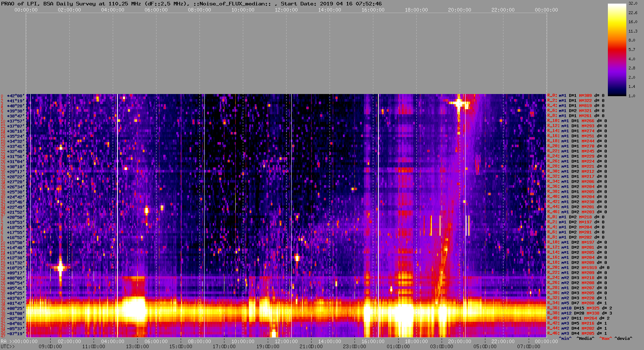Image resolution: width=644 pixels, height=350 pixels.
Task: Click the ^Media^ legend label
Action: pyautogui.click(x=585, y=338)
